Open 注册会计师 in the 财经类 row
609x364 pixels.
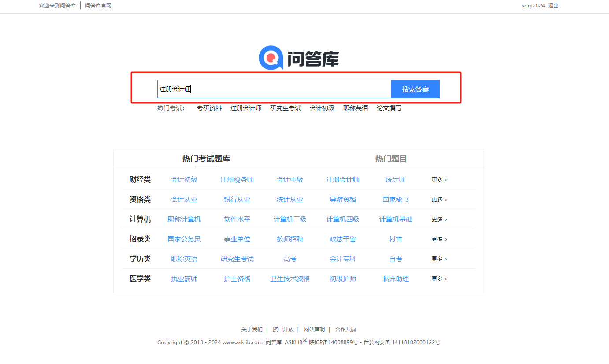(x=343, y=180)
